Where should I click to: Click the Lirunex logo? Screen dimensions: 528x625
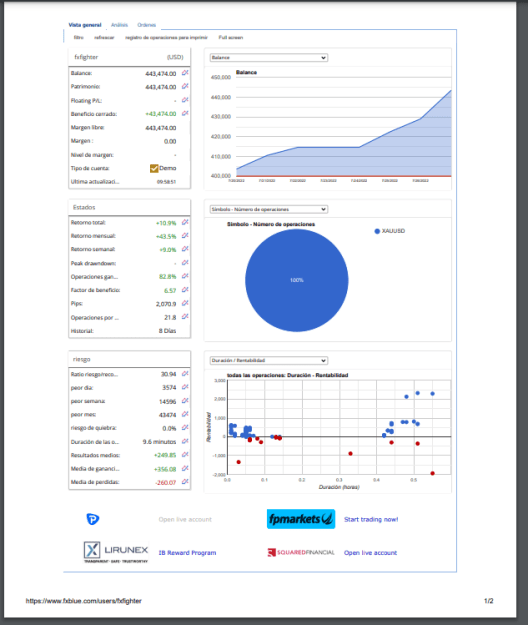116,552
